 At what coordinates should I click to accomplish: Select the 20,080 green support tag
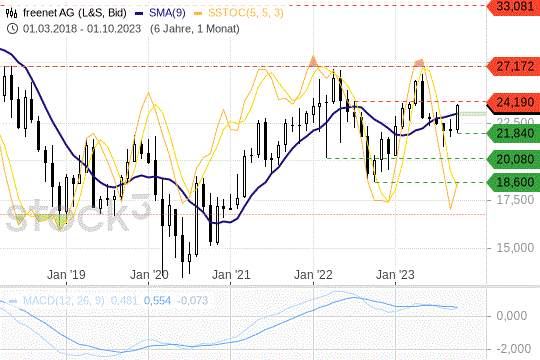(513, 159)
